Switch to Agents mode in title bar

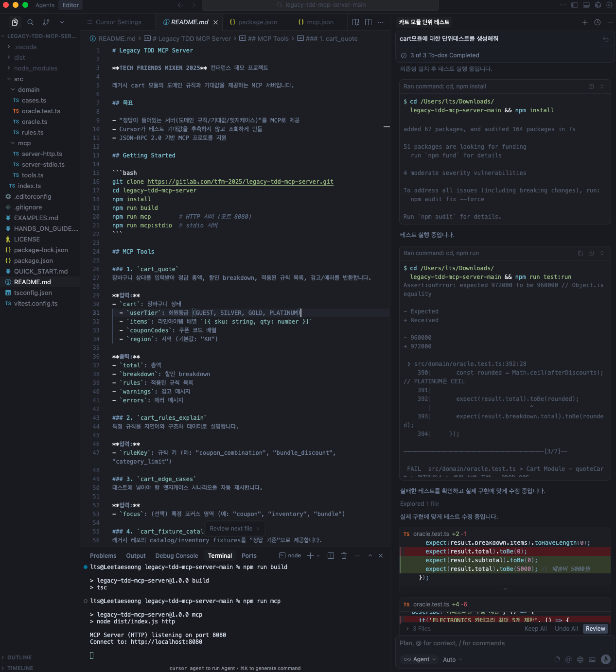click(x=45, y=5)
